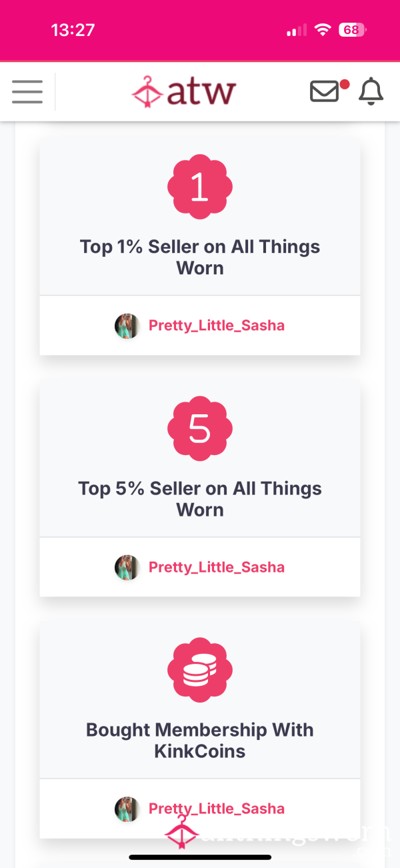Tap the KinkCoins coin stack badge
This screenshot has width=400, height=868.
(200, 671)
